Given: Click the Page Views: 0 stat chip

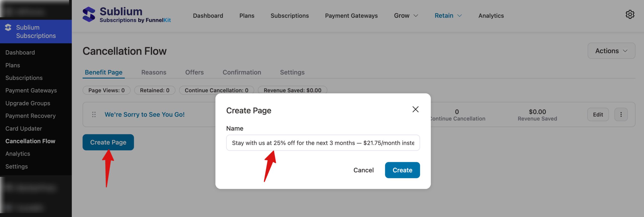Looking at the screenshot, I should (x=106, y=90).
